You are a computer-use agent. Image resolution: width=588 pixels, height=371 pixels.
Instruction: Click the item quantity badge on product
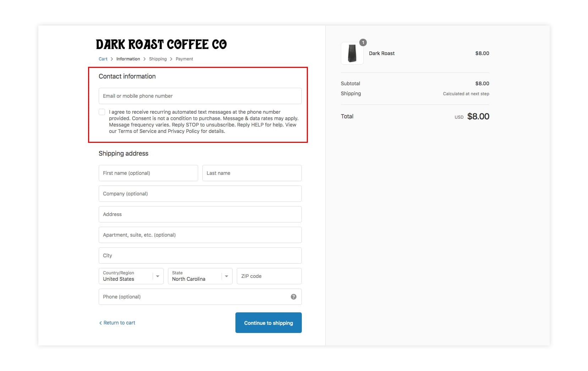click(x=363, y=43)
